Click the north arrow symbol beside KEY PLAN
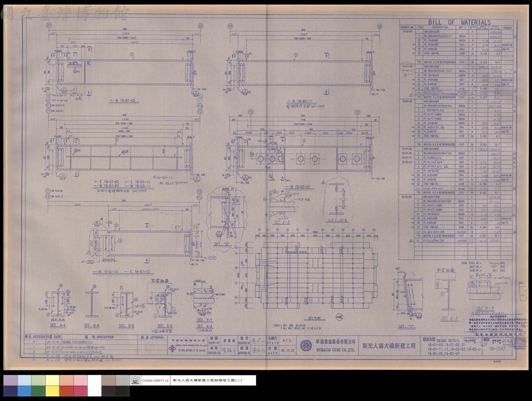The image size is (532, 401). (339, 317)
